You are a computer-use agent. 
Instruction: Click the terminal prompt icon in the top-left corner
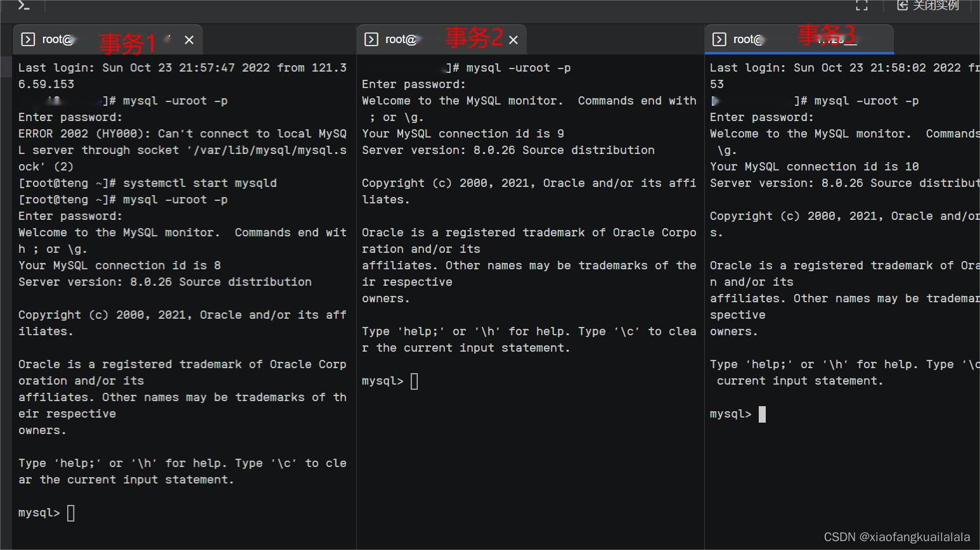[23, 5]
